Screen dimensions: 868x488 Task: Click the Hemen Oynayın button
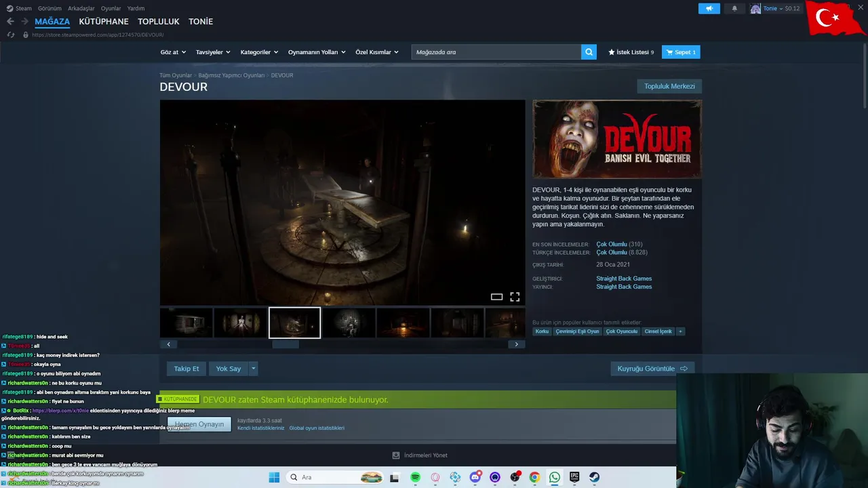199,424
